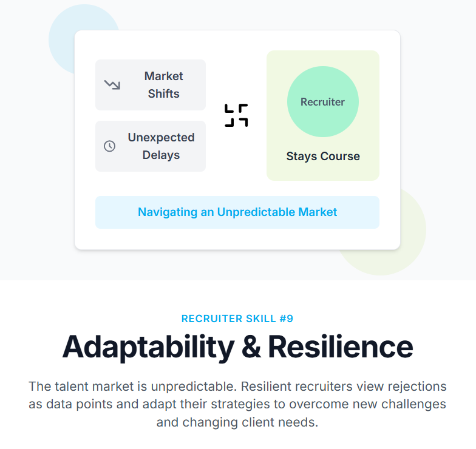Click the light green Stays Course panel

pos(323,115)
